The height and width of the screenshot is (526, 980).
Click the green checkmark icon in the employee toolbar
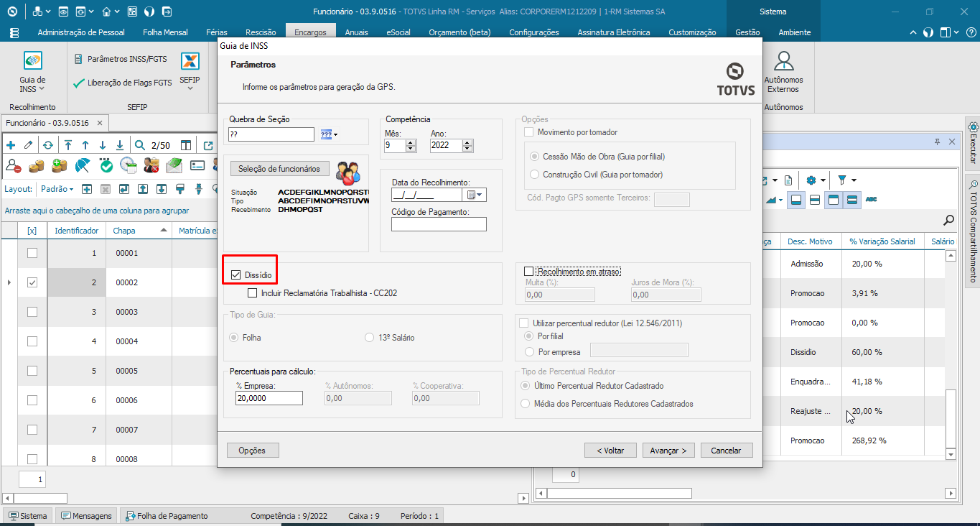point(106,166)
